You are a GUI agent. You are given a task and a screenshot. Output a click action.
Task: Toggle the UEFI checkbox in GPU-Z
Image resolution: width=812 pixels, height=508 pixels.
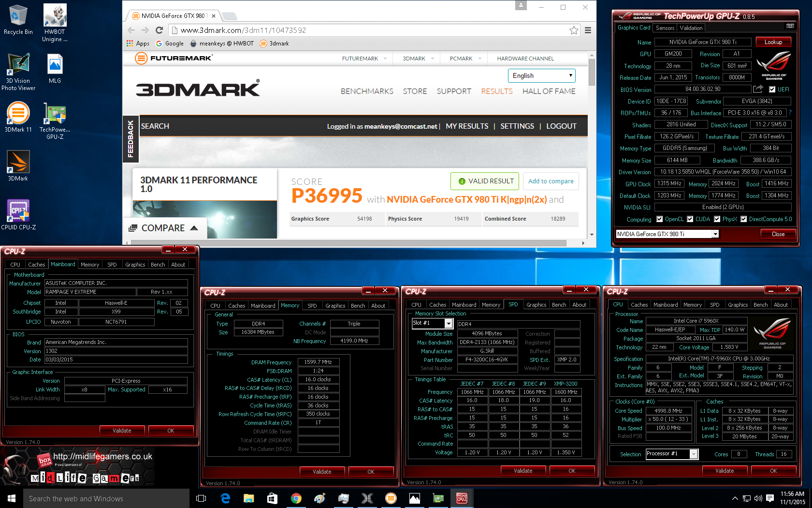[772, 90]
